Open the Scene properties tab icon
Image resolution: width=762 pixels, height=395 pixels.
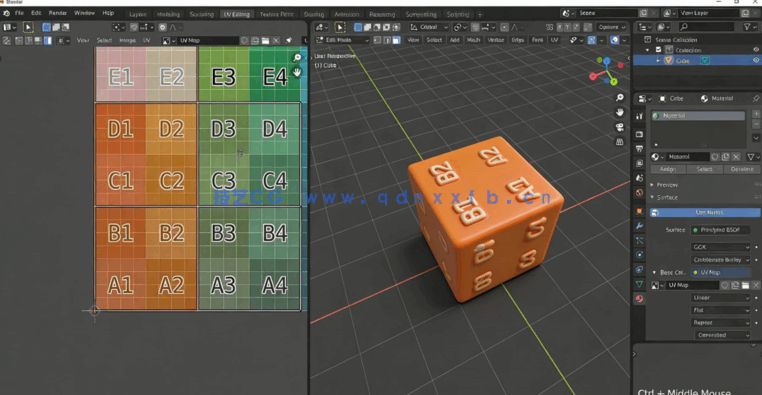point(640,178)
